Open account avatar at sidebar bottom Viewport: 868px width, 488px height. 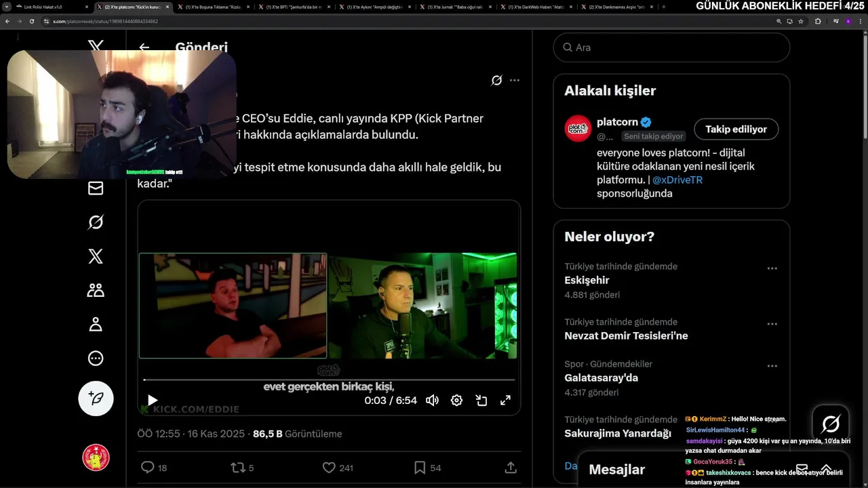click(x=96, y=457)
